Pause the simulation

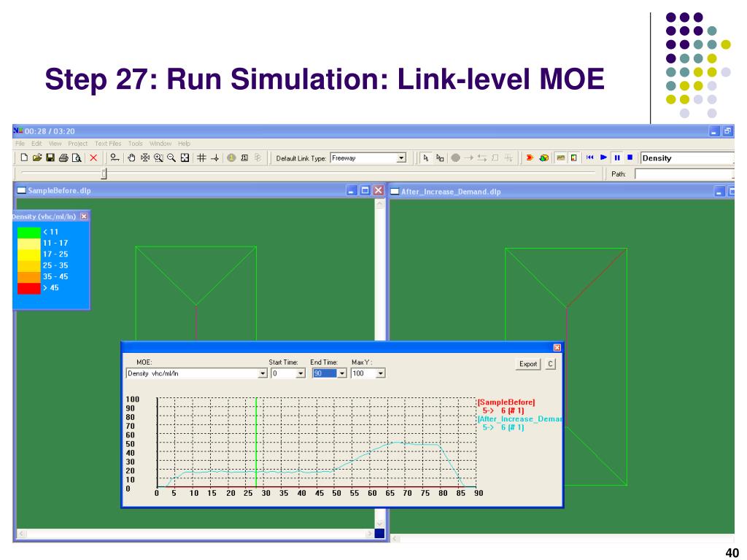pyautogui.click(x=617, y=157)
